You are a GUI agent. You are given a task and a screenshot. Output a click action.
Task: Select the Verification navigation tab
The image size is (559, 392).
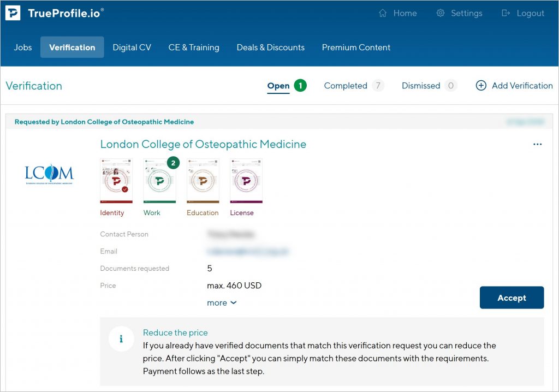[x=72, y=47]
